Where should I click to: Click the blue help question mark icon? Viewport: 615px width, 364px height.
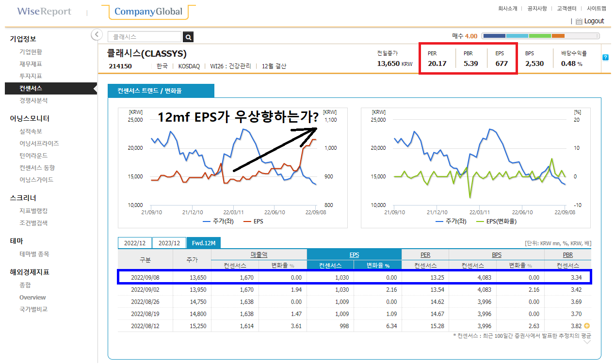point(605,57)
